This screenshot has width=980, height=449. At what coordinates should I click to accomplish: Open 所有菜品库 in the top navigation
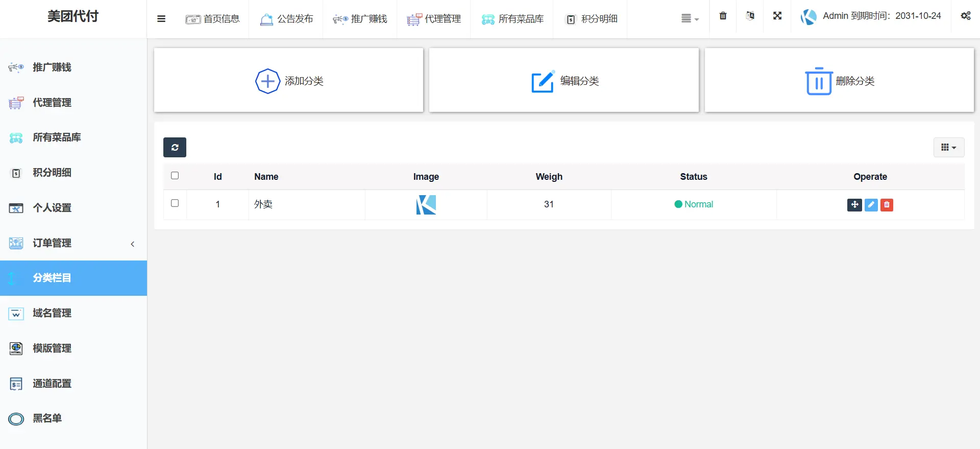[512, 19]
